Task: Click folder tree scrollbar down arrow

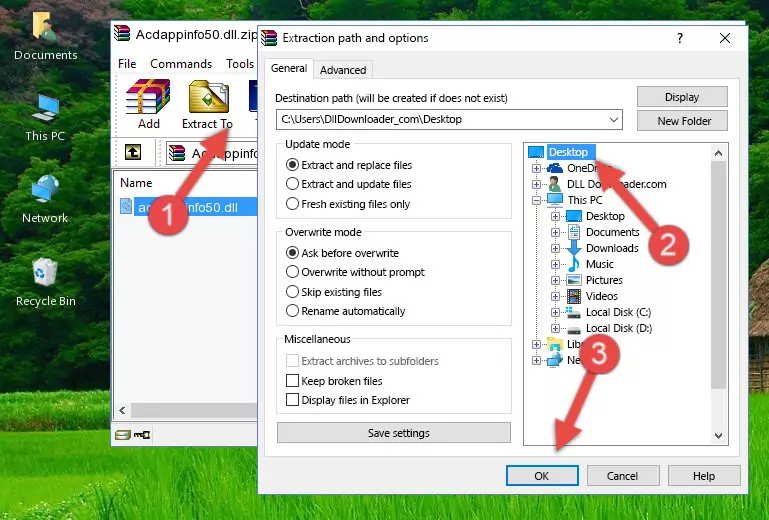Action: (x=718, y=436)
